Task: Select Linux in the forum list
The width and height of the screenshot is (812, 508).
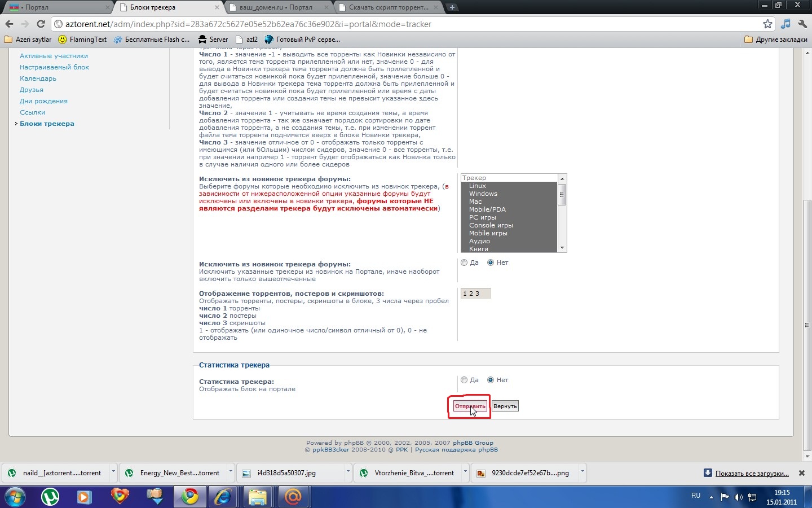Action: point(509,186)
